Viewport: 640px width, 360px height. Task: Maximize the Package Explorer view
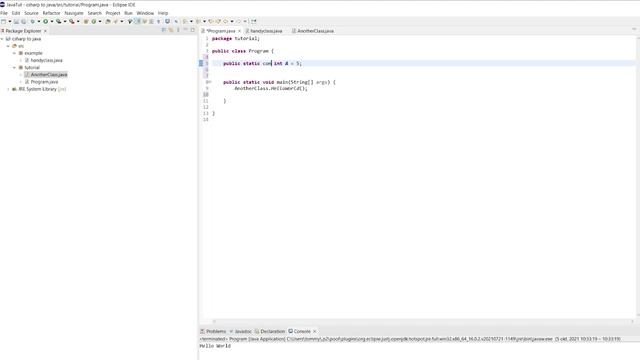pos(193,30)
